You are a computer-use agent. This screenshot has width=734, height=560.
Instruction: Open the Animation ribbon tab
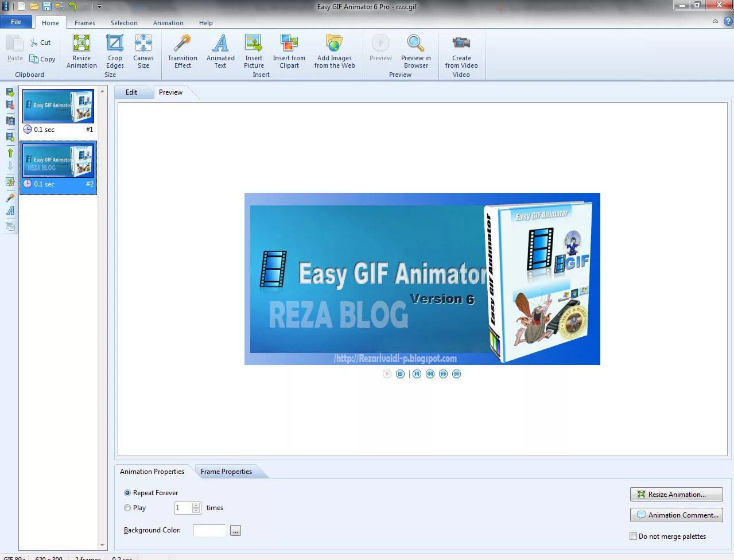point(168,23)
